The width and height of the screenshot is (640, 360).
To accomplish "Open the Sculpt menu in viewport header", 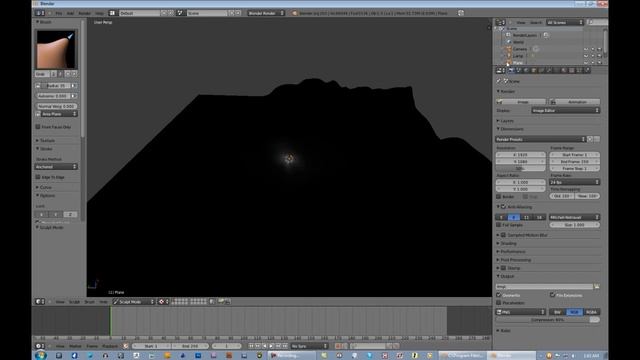I will click(x=74, y=302).
